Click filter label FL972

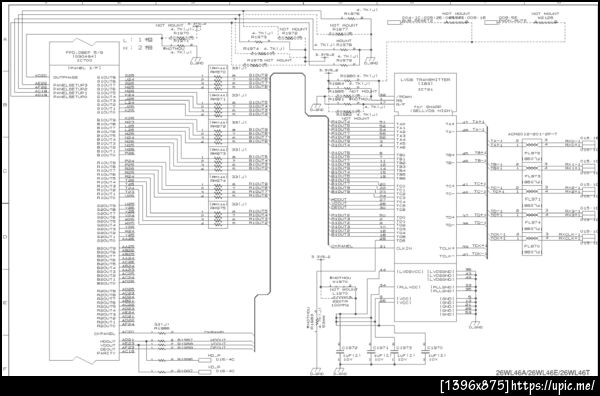pyautogui.click(x=532, y=153)
